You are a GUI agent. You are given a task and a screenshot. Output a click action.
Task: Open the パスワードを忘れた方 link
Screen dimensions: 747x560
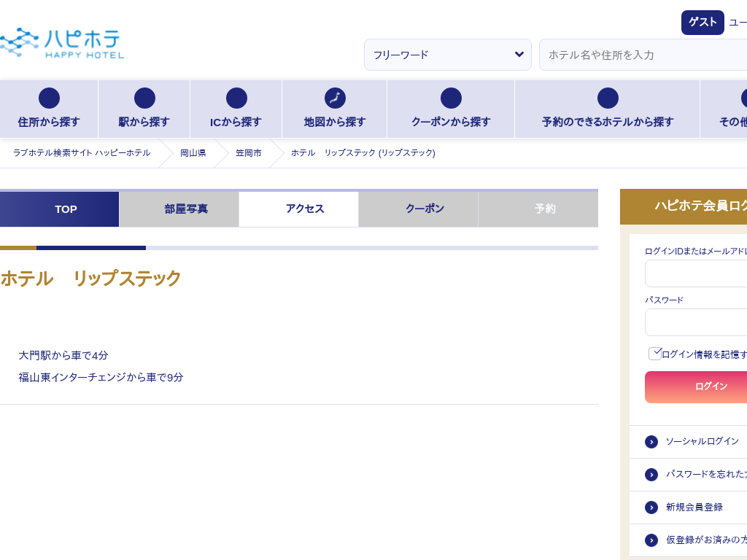(x=706, y=474)
